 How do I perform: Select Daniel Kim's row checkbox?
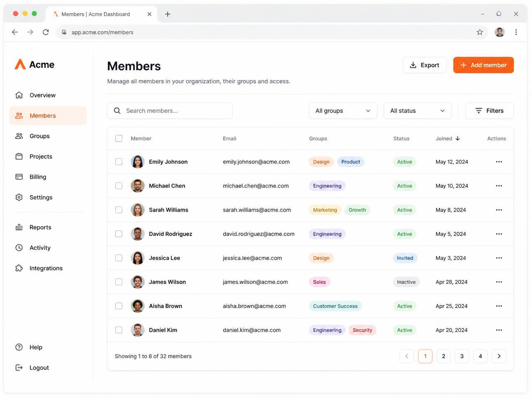point(119,330)
